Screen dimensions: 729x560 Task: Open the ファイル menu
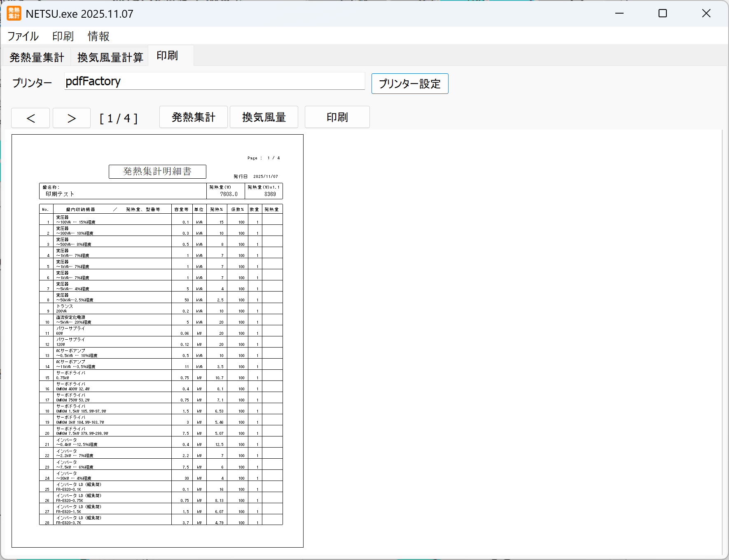click(23, 36)
